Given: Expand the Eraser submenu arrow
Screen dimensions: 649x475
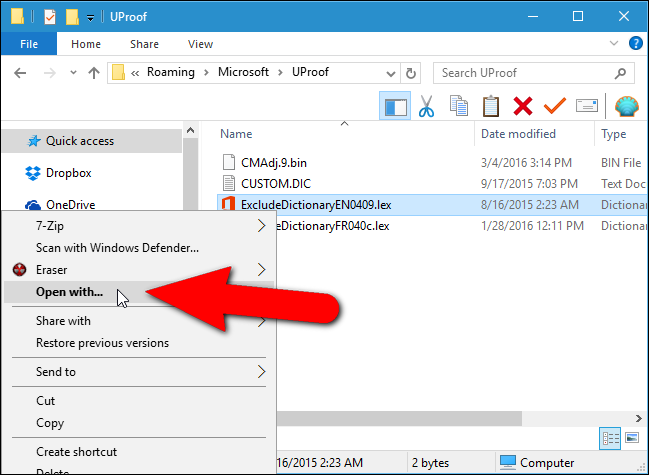Looking at the screenshot, I should tap(261, 269).
